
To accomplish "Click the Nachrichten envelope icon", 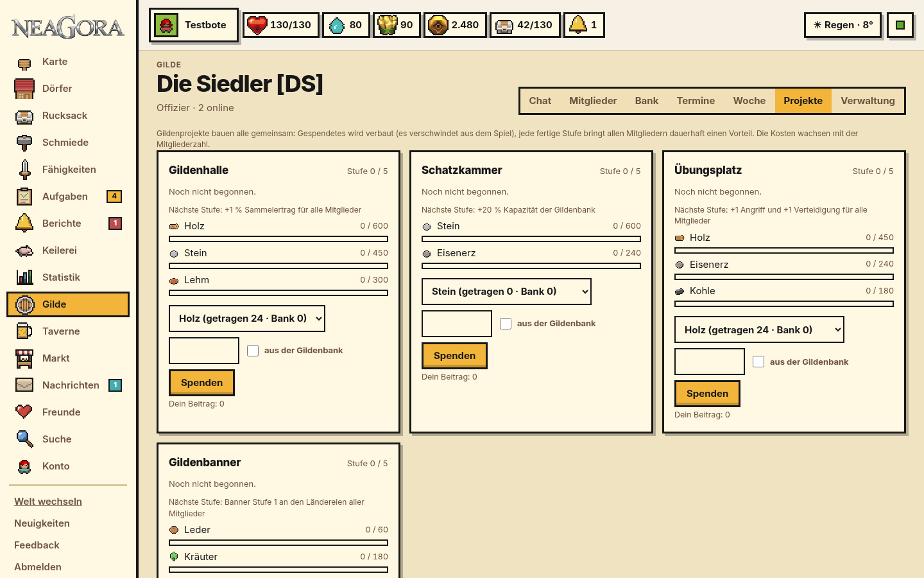I will [24, 385].
